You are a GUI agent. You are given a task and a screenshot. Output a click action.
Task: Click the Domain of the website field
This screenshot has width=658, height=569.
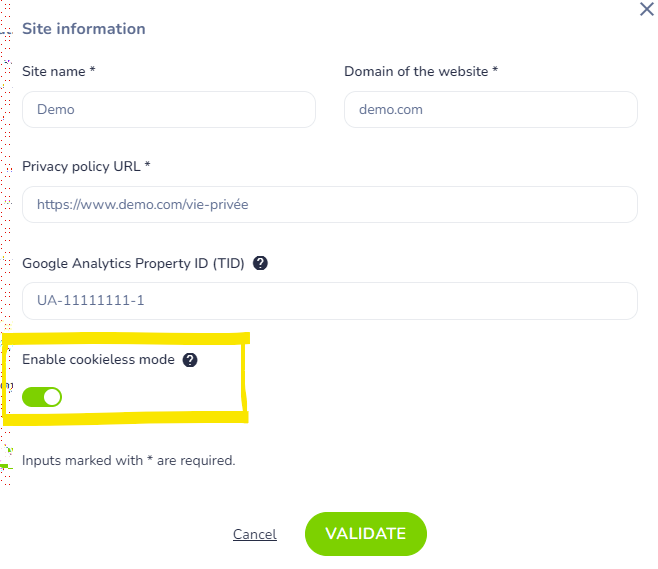490,110
